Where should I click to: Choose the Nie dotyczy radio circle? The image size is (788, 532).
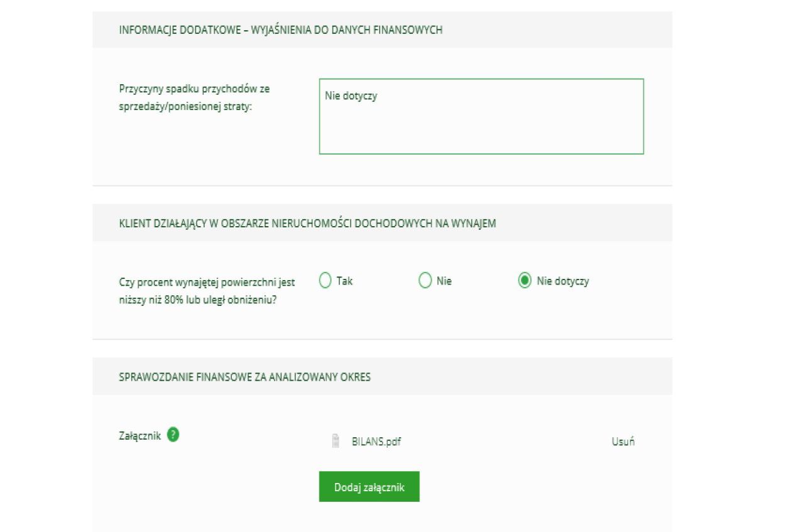pyautogui.click(x=525, y=281)
